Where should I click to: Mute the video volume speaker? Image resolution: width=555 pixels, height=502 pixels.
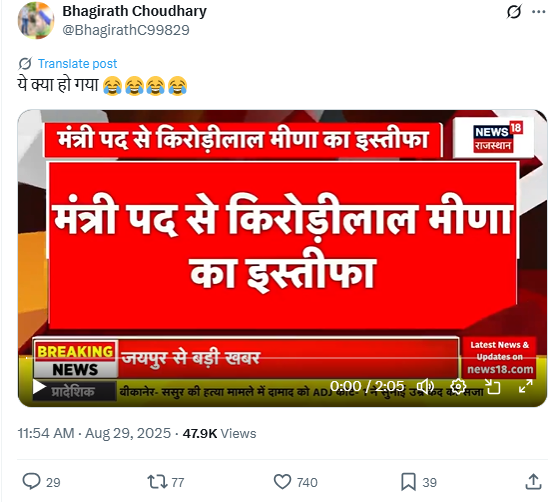pos(425,387)
